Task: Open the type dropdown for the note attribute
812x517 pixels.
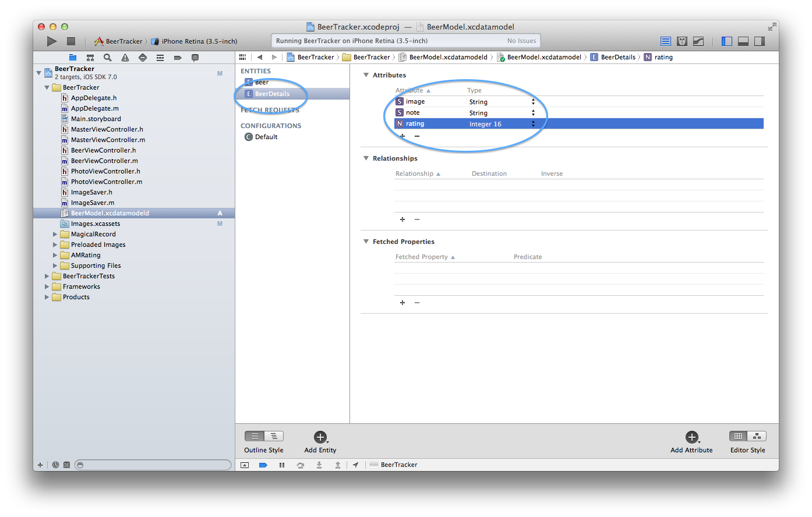Action: (533, 113)
